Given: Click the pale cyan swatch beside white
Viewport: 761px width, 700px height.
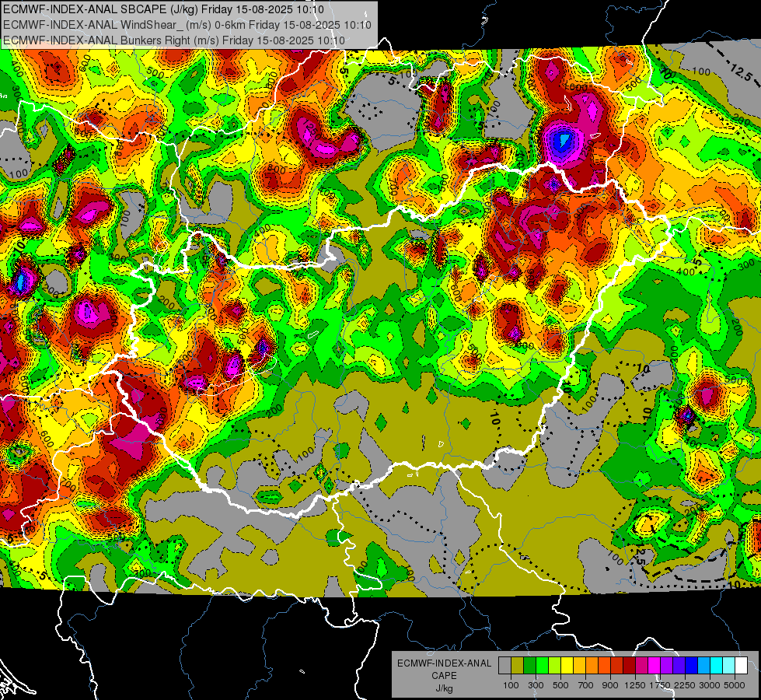Looking at the screenshot, I should point(728,666).
